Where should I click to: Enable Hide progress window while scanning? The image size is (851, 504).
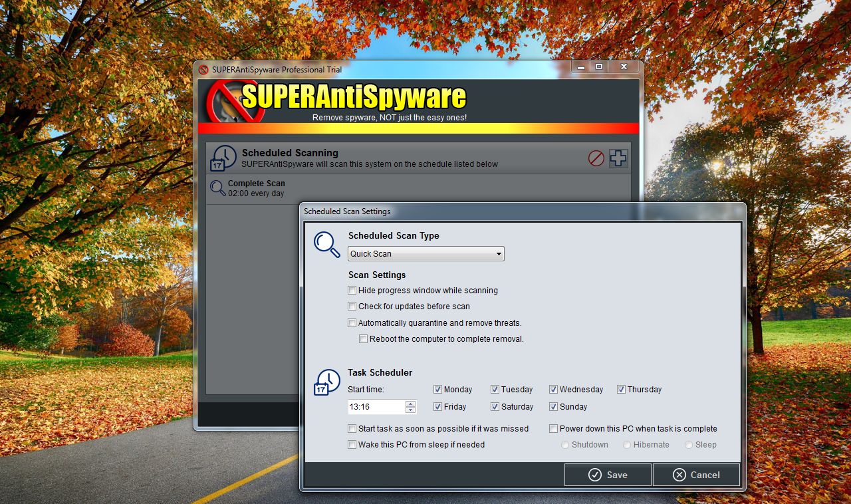pyautogui.click(x=352, y=291)
